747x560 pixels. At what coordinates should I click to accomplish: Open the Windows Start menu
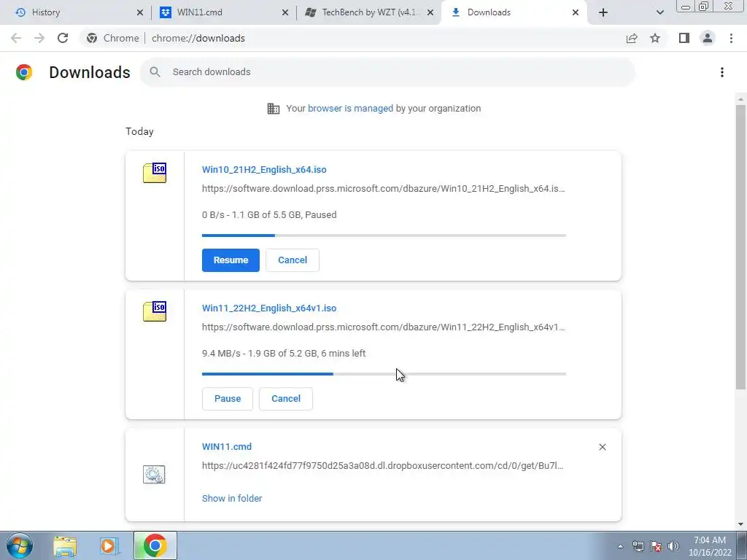(20, 545)
